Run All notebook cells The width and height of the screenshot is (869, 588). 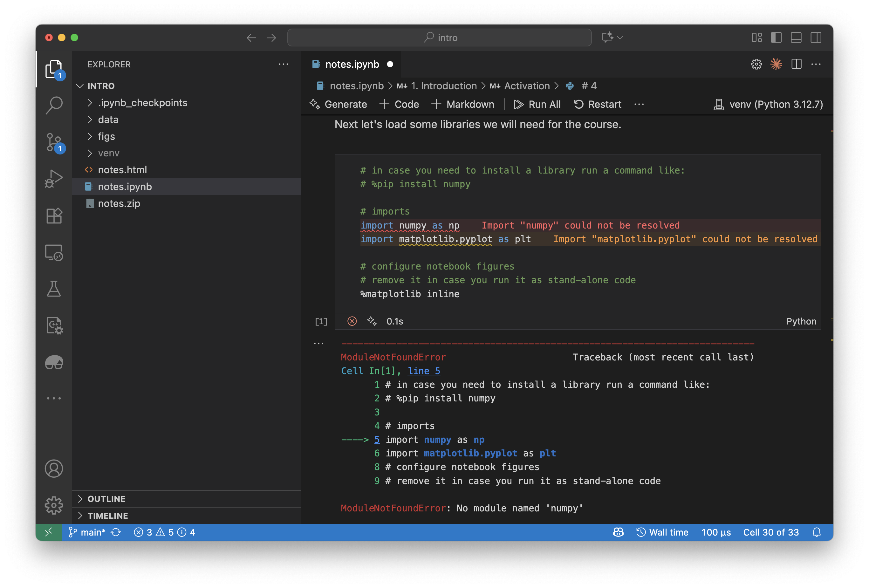(x=537, y=104)
